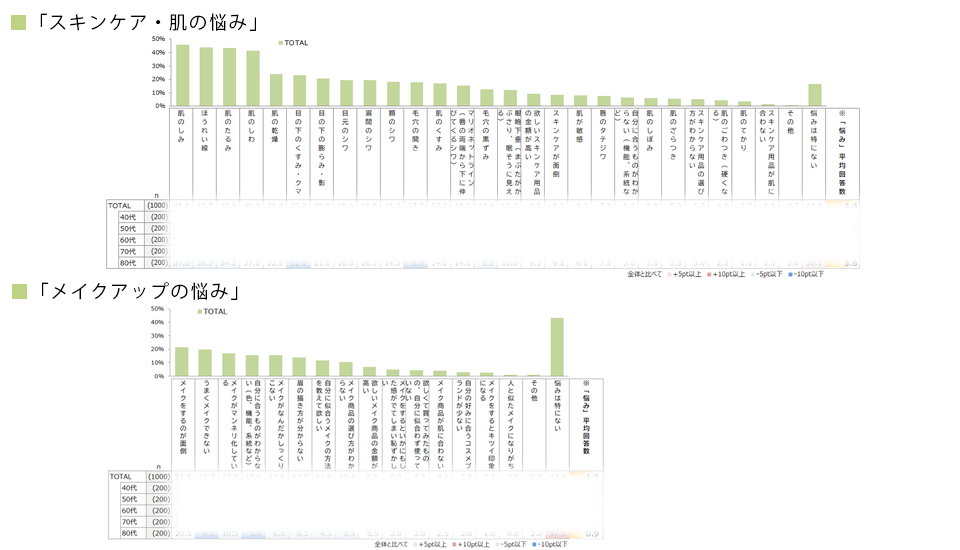Select the 80代 row in skincare table

(128, 263)
